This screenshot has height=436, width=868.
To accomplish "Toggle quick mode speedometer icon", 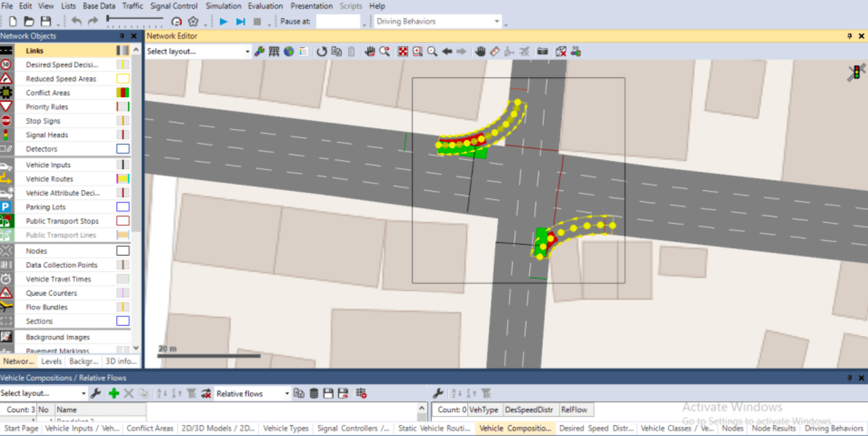I will point(176,22).
